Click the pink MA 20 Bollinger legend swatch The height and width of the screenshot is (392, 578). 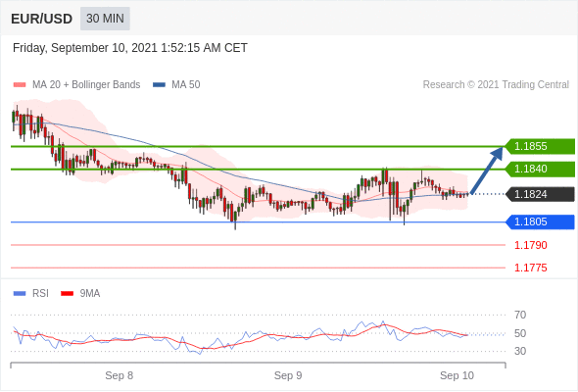20,85
